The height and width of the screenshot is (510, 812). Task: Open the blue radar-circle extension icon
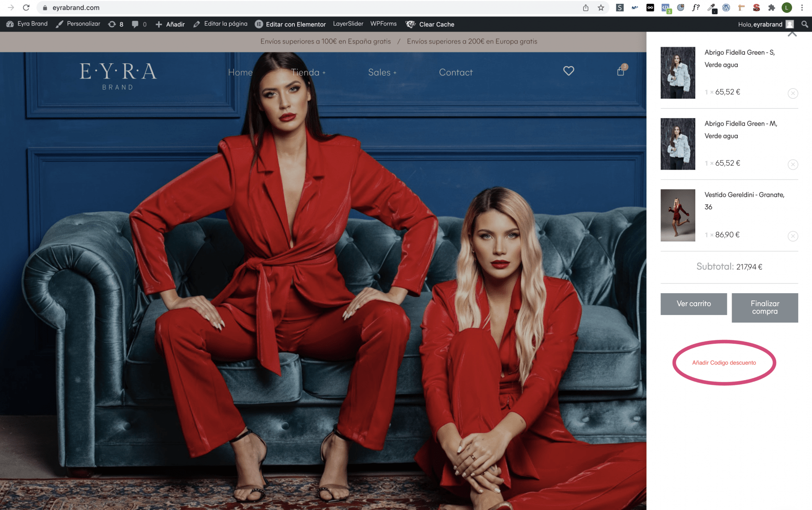[681, 8]
